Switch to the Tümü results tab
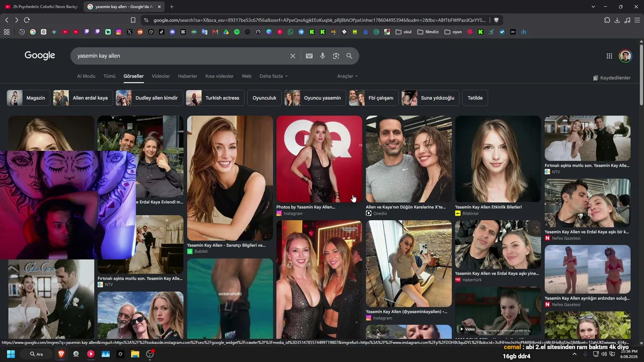 pos(109,76)
